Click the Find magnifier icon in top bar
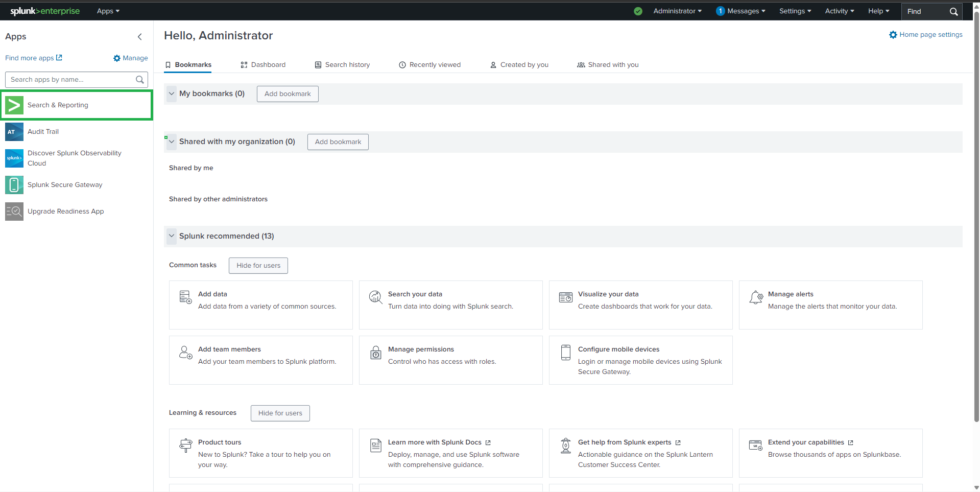Viewport: 980px width, 492px height. (x=953, y=11)
